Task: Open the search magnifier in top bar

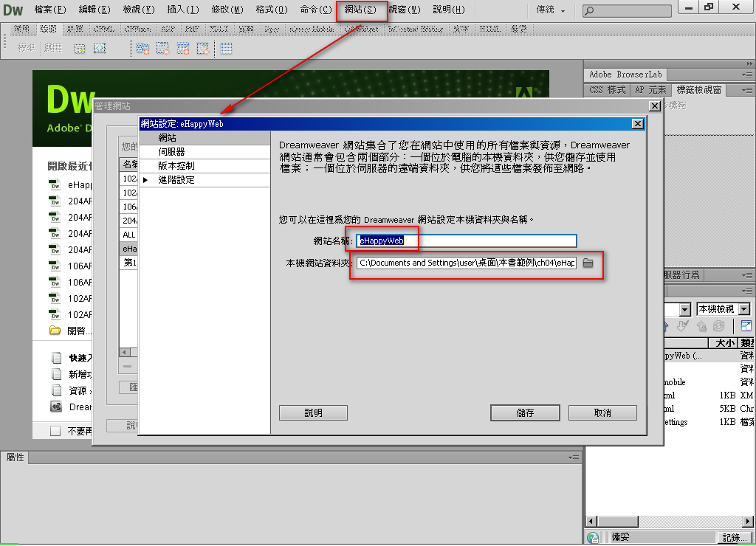Action: [x=590, y=10]
